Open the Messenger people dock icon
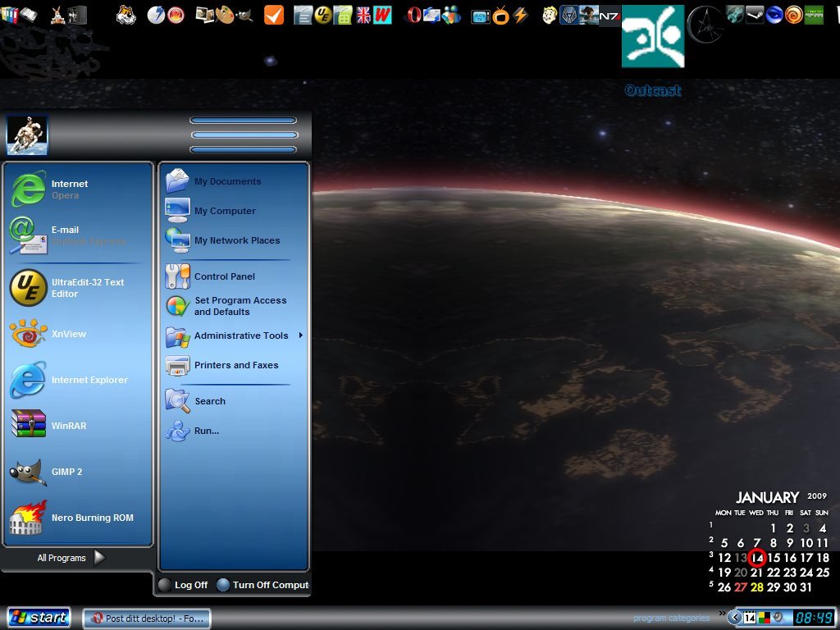840x630 pixels. click(452, 15)
